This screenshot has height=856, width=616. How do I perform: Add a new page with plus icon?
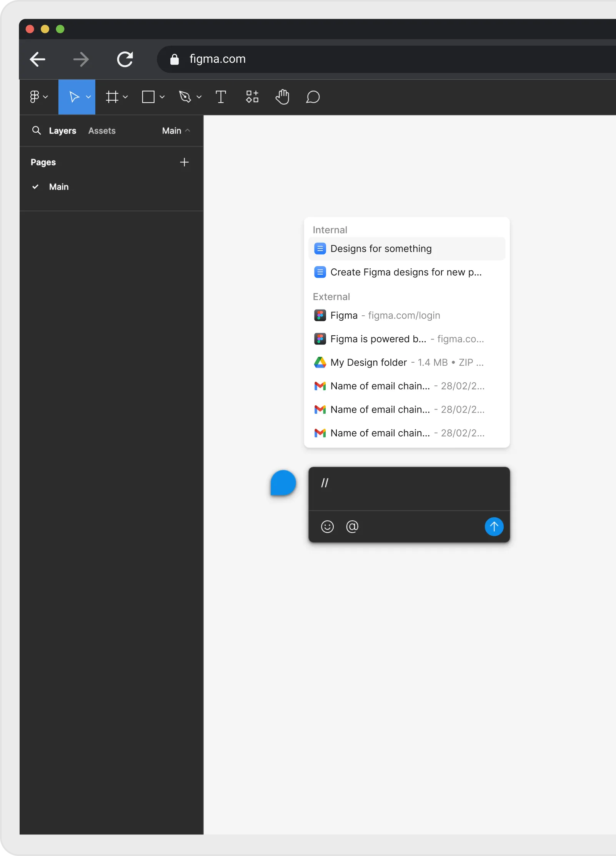(184, 162)
